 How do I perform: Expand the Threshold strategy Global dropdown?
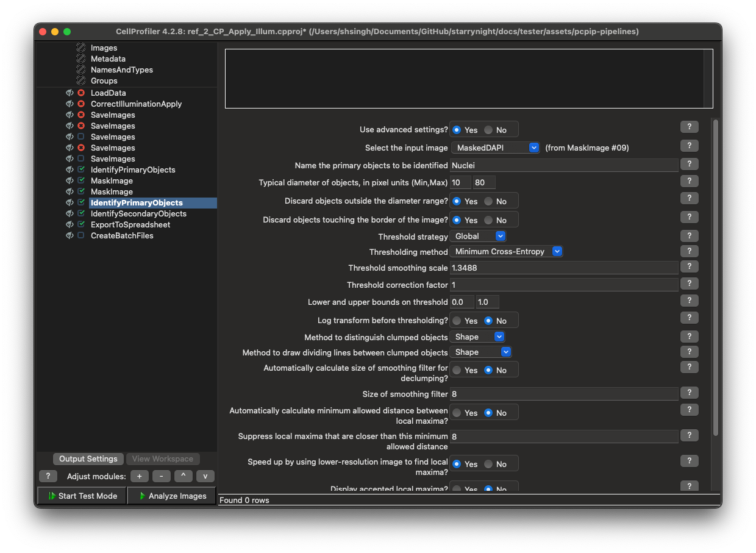[x=479, y=236]
